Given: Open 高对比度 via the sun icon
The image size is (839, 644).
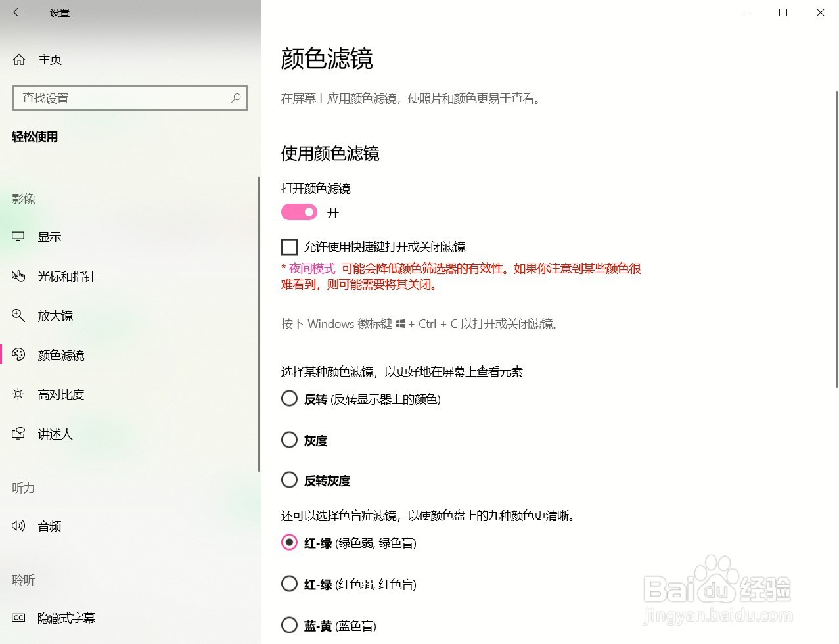Looking at the screenshot, I should (18, 394).
